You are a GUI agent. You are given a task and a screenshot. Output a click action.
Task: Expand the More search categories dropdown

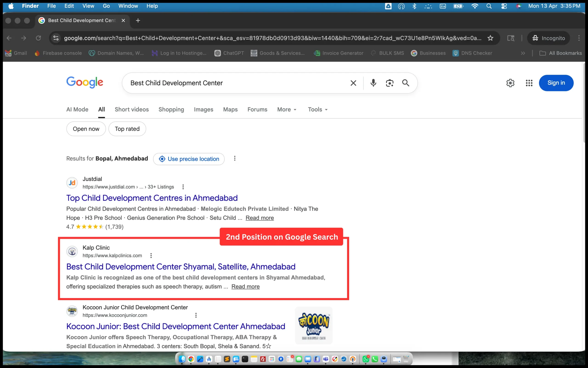pos(287,109)
